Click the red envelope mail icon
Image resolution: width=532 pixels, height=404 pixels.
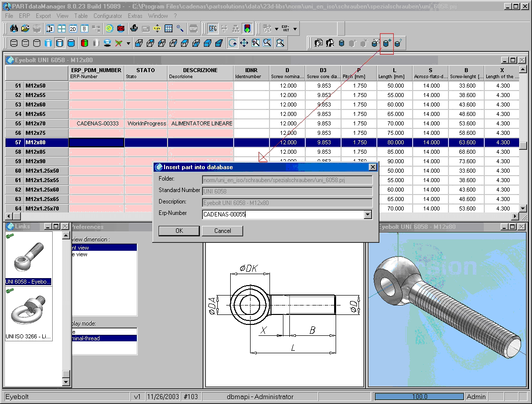tap(121, 28)
